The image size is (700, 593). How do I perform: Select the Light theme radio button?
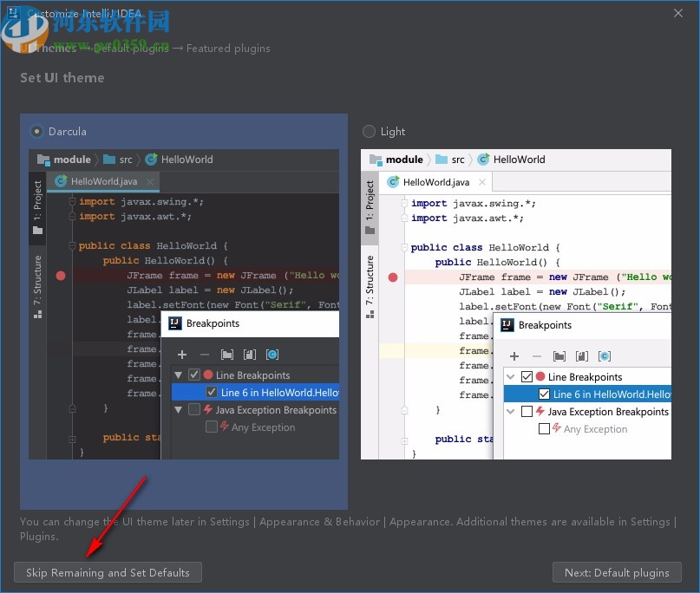pyautogui.click(x=369, y=131)
